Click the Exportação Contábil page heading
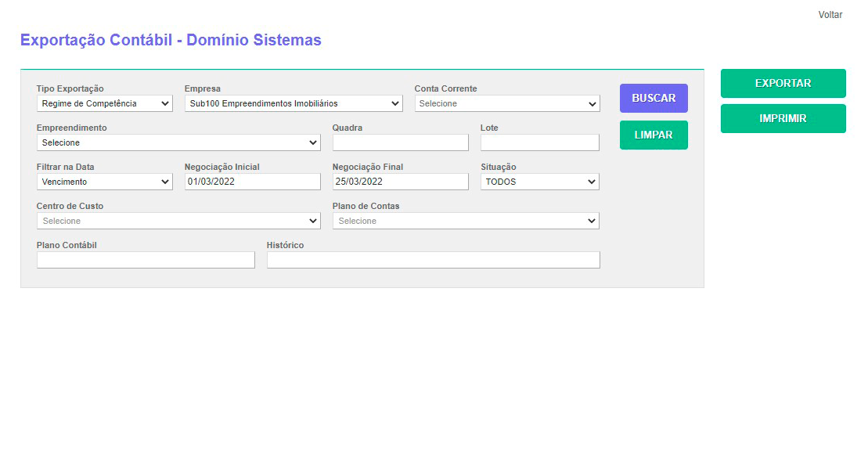868x465 pixels. [171, 40]
